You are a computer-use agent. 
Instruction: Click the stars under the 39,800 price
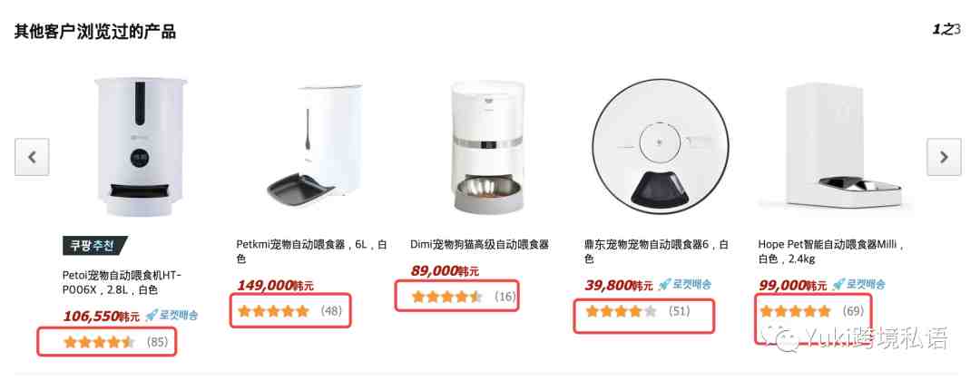tap(622, 311)
